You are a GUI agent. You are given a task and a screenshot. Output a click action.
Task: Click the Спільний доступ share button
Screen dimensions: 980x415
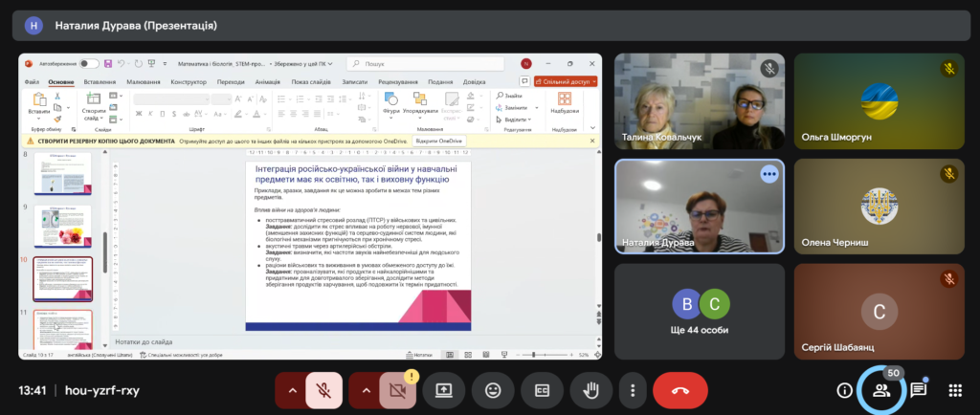566,82
